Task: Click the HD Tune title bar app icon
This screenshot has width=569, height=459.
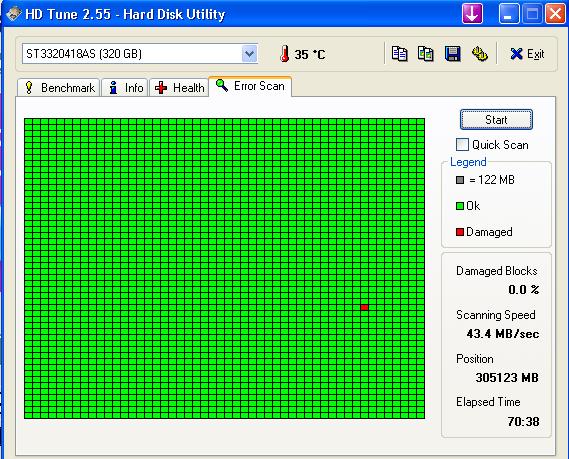Action: click(x=13, y=14)
